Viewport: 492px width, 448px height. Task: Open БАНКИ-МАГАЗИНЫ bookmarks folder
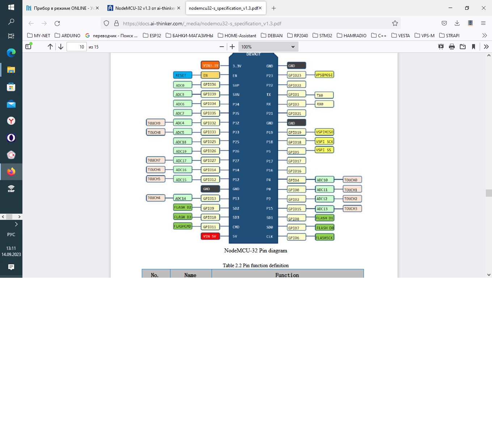190,35
